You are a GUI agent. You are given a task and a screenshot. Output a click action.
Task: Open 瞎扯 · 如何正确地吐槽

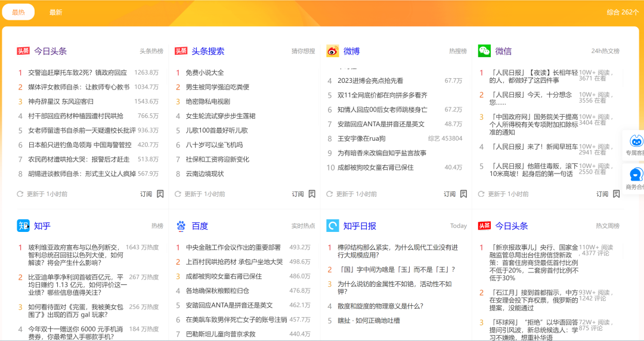[x=369, y=321]
